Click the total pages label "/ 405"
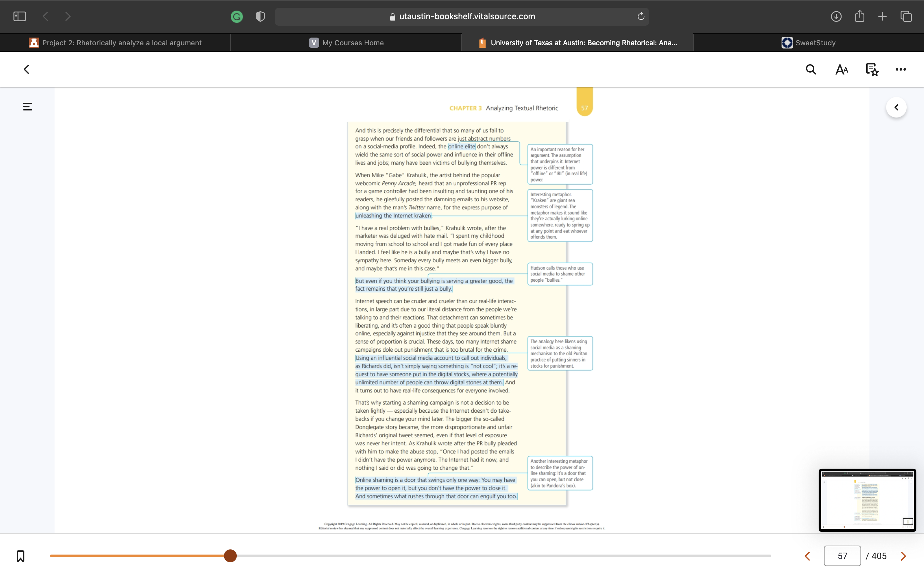 point(876,556)
